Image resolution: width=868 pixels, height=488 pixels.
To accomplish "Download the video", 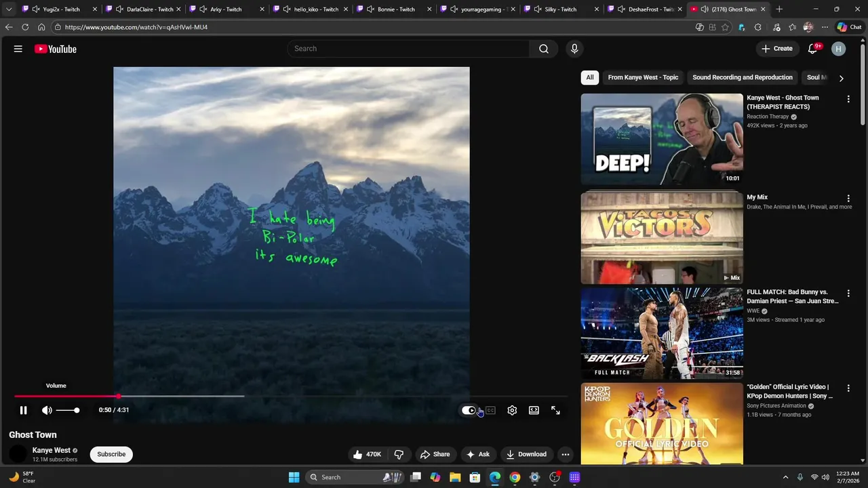I will 526,454.
